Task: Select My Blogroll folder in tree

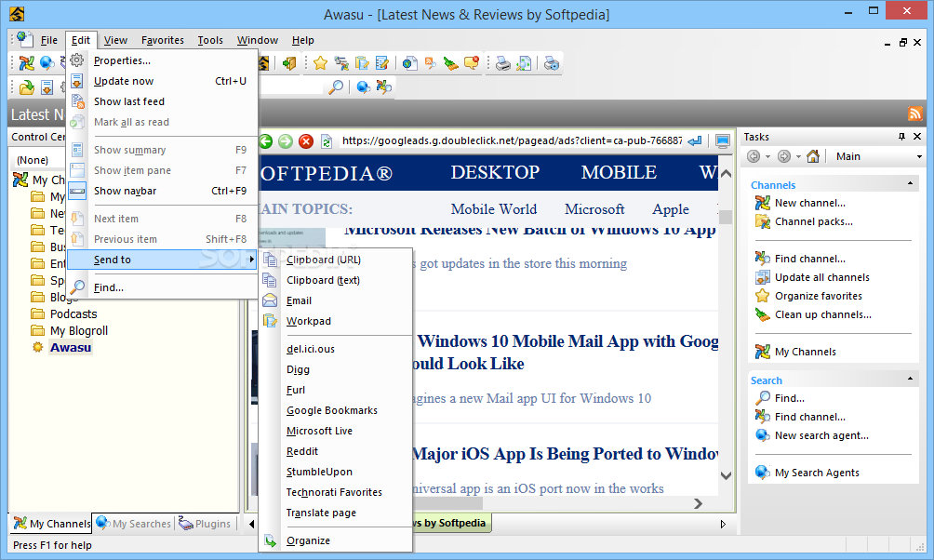Action: pyautogui.click(x=79, y=330)
